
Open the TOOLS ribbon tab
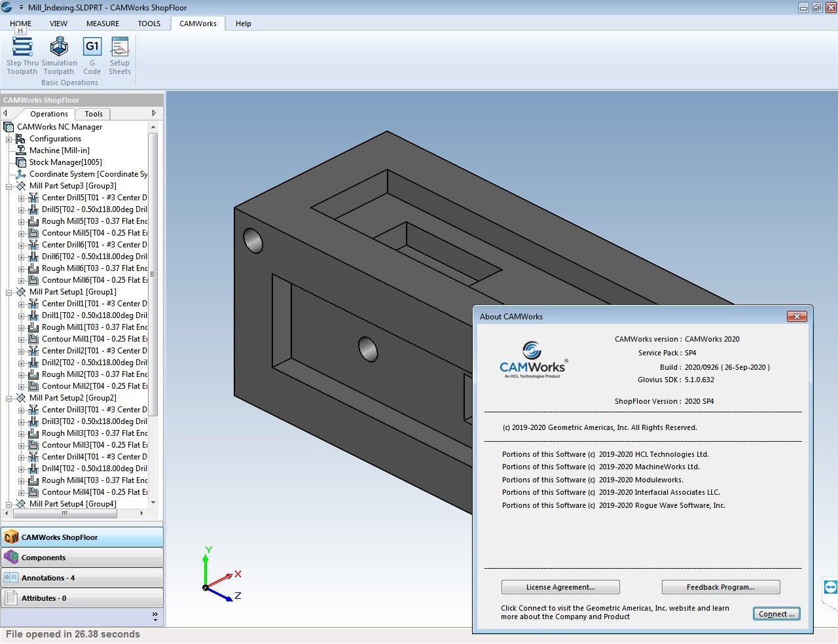[149, 24]
